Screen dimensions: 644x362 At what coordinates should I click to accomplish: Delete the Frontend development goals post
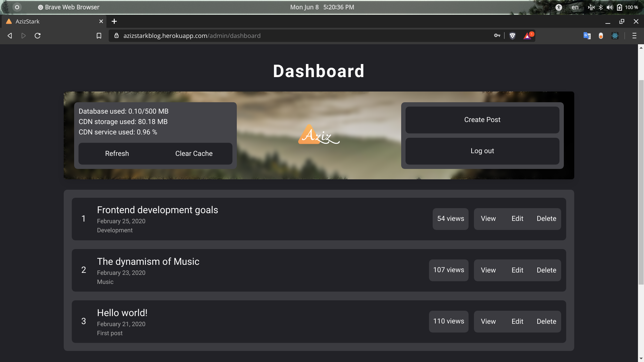[x=546, y=219]
